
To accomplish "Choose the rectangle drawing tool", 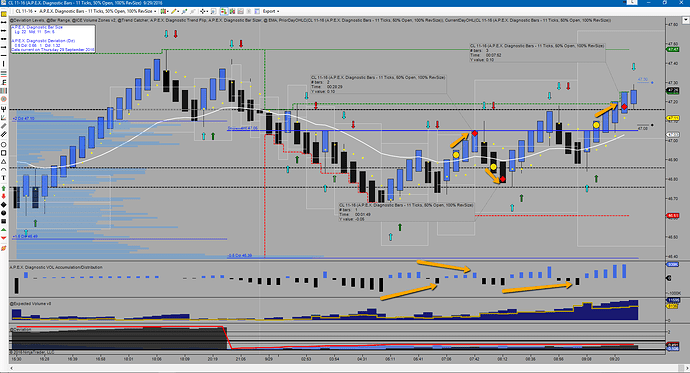I will click(4, 153).
